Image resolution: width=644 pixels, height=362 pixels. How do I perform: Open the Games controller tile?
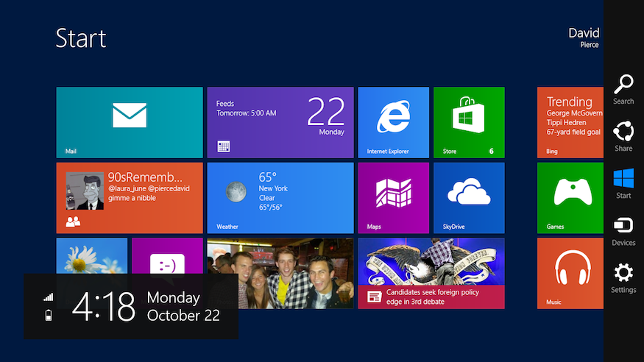pyautogui.click(x=570, y=196)
